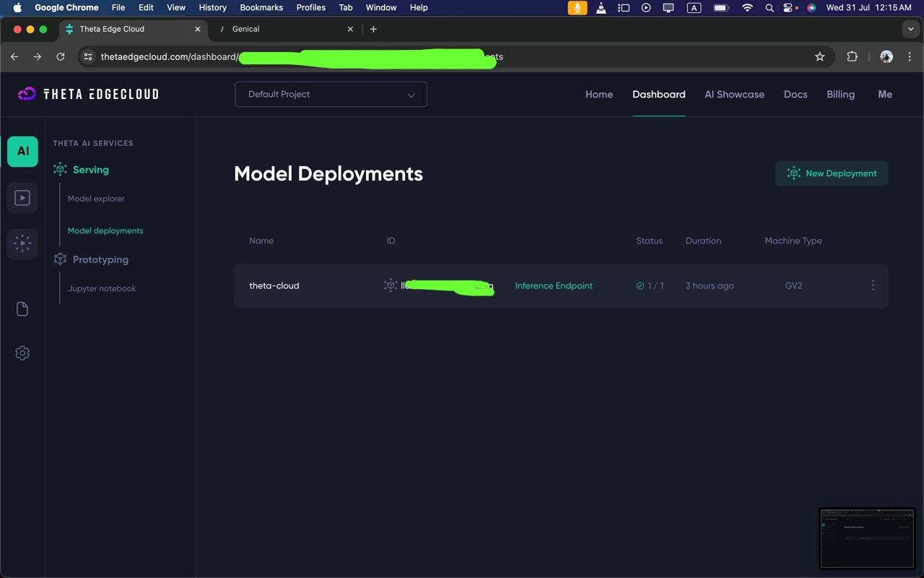
Task: Expand the Default Project dropdown
Action: [331, 94]
